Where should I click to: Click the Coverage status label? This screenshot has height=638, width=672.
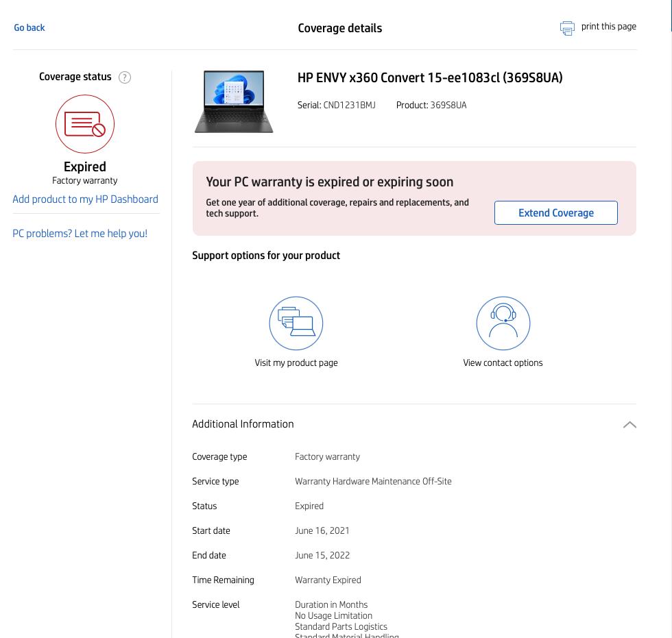click(75, 77)
